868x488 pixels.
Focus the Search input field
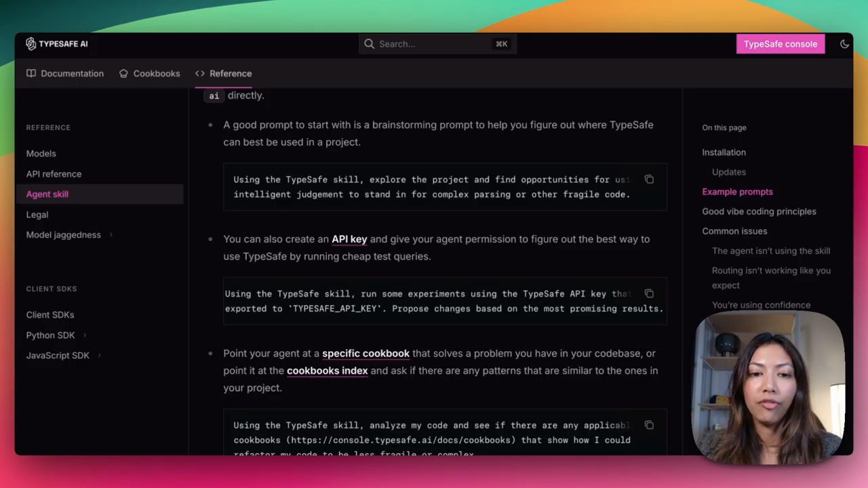point(438,44)
